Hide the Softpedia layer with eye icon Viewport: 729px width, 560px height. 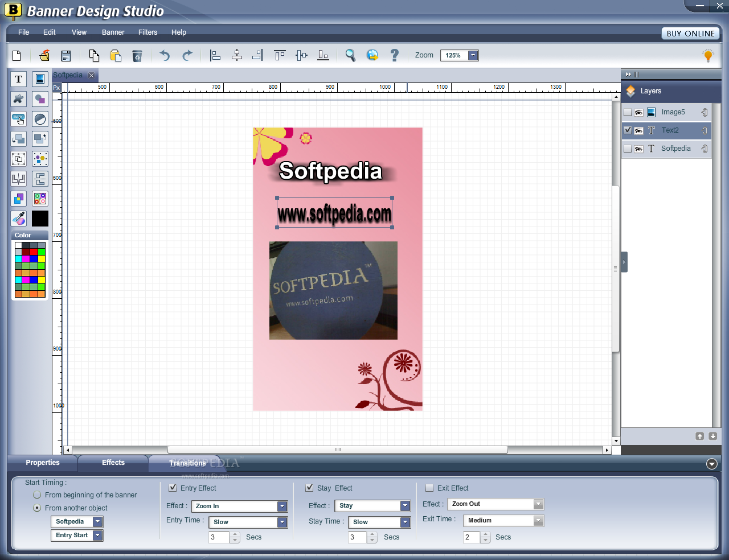639,149
